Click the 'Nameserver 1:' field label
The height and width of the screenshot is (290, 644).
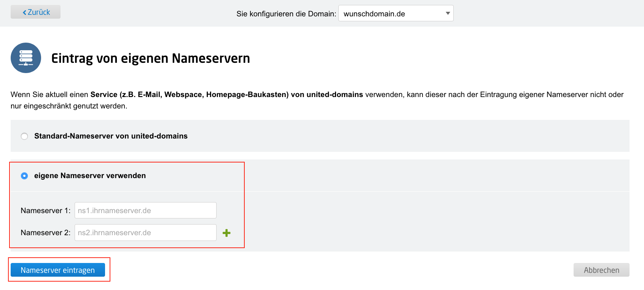coord(46,210)
